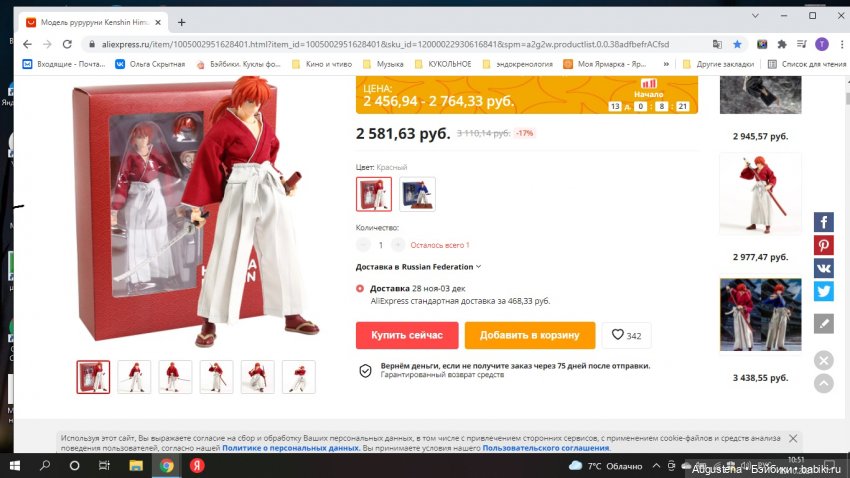Open Yandex browser from taskbar

[x=197, y=466]
